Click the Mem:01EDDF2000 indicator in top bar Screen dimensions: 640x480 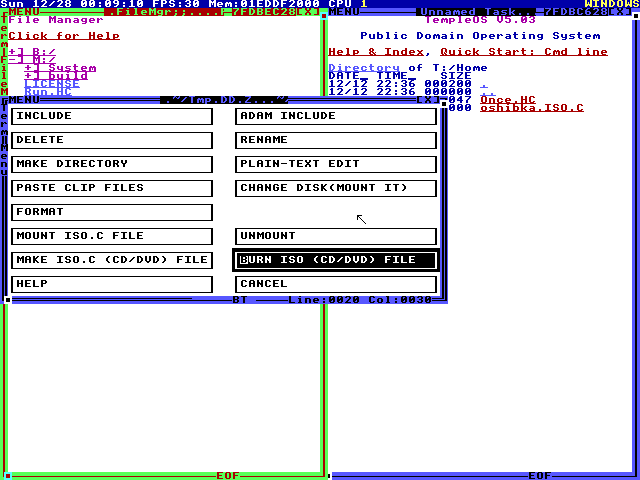(264, 4)
